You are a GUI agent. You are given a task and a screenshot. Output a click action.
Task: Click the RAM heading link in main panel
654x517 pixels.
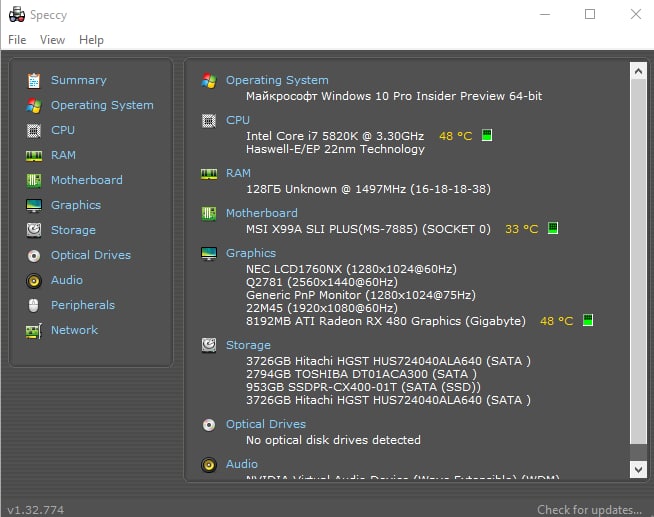tap(238, 173)
